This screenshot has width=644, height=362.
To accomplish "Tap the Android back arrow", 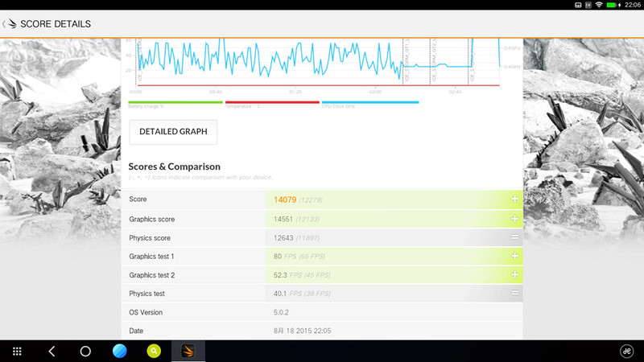I will [x=52, y=352].
